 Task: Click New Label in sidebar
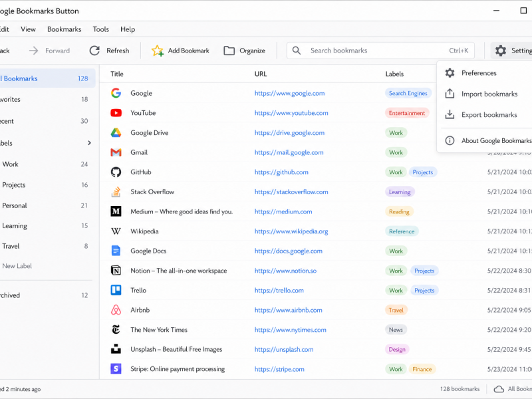click(17, 266)
